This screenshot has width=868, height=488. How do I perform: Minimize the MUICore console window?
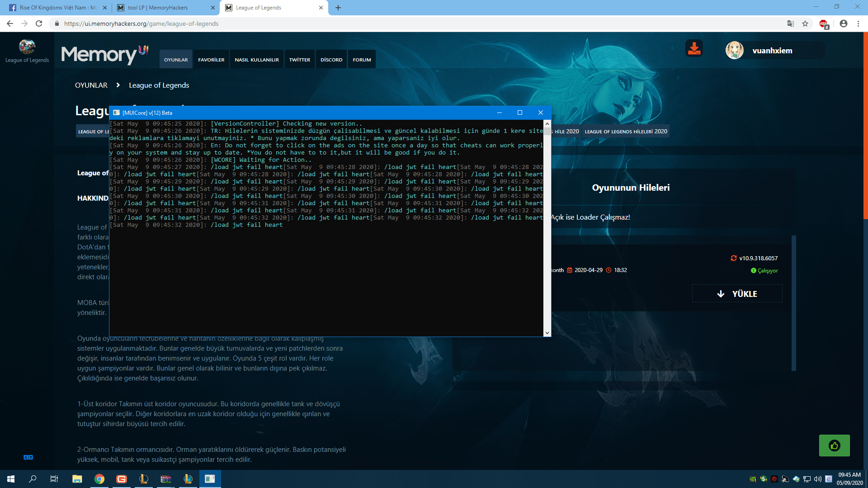[500, 113]
